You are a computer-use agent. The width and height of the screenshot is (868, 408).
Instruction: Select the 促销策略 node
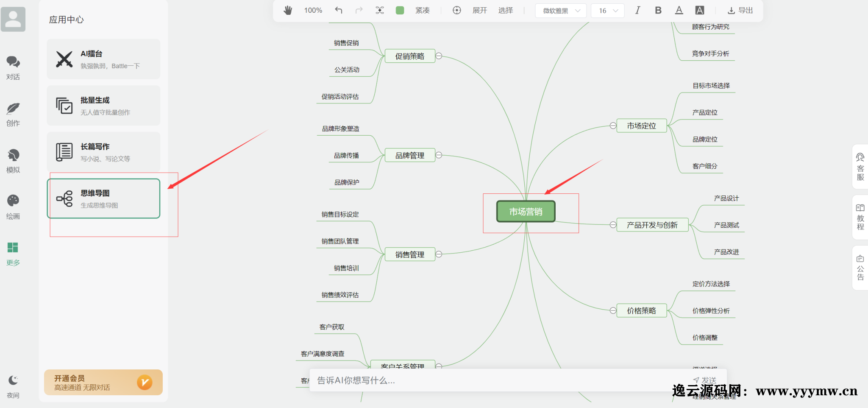pyautogui.click(x=410, y=56)
